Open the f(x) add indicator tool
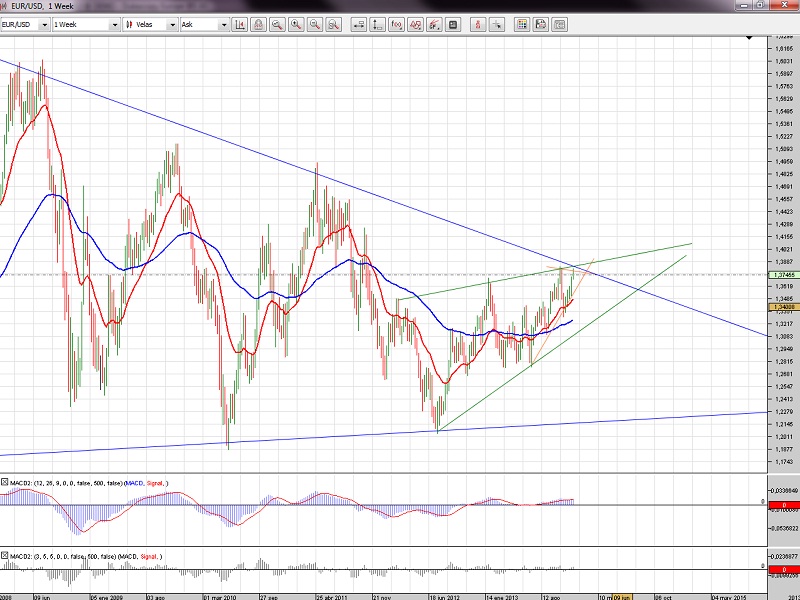The width and height of the screenshot is (800, 600). (x=396, y=23)
